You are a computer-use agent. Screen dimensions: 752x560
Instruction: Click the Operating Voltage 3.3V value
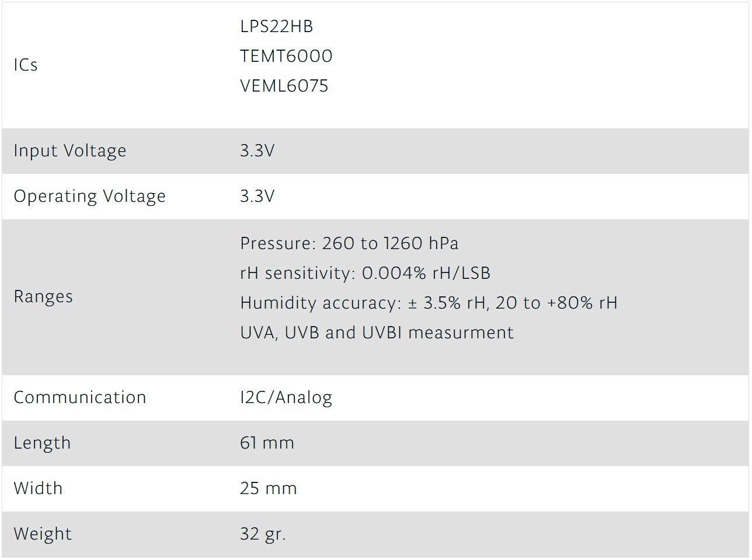tap(257, 196)
